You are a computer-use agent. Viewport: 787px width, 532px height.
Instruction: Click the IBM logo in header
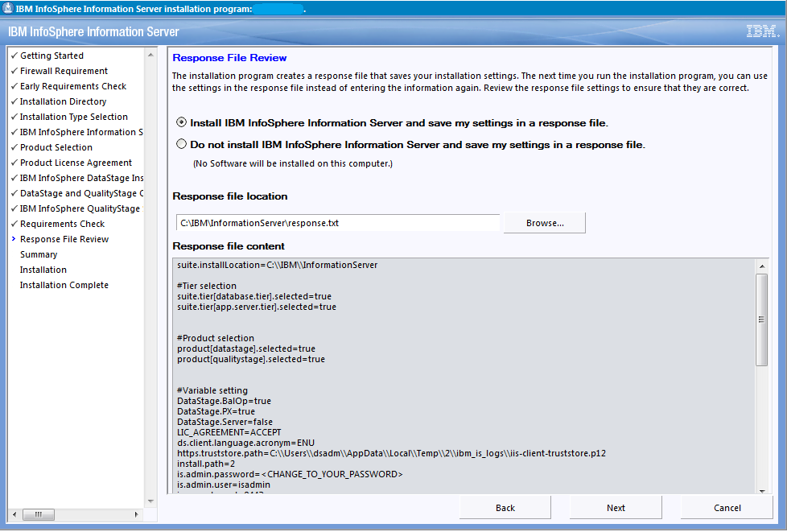[x=762, y=31]
